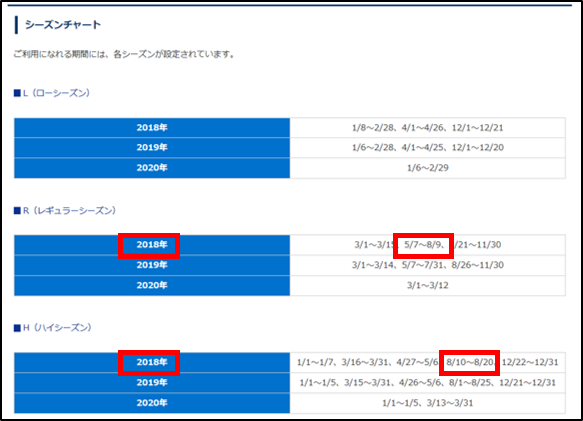This screenshot has height=421, width=583.
Task: Select 2020年 cell in high season table
Action: pyautogui.click(x=152, y=403)
